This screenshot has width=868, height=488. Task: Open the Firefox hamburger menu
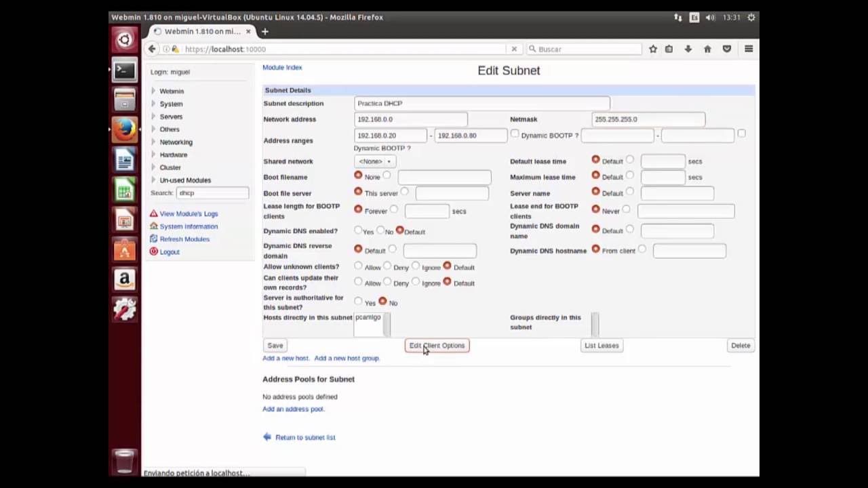[749, 49]
